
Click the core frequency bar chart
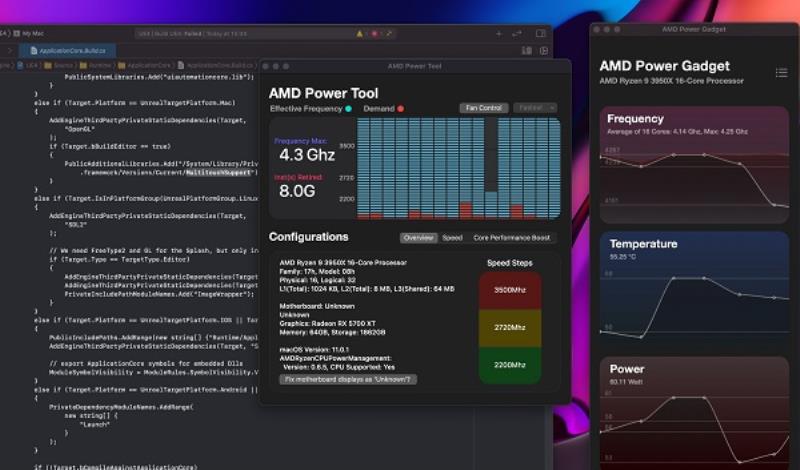459,168
